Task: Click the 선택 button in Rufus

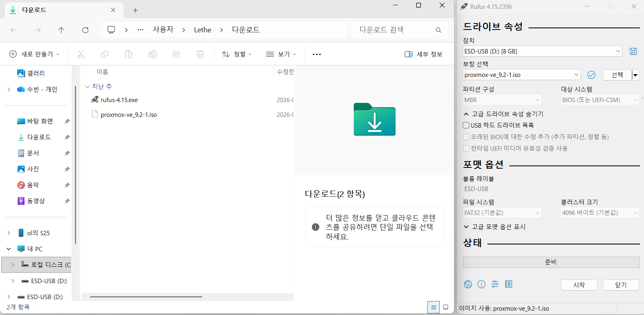Action: tap(617, 75)
